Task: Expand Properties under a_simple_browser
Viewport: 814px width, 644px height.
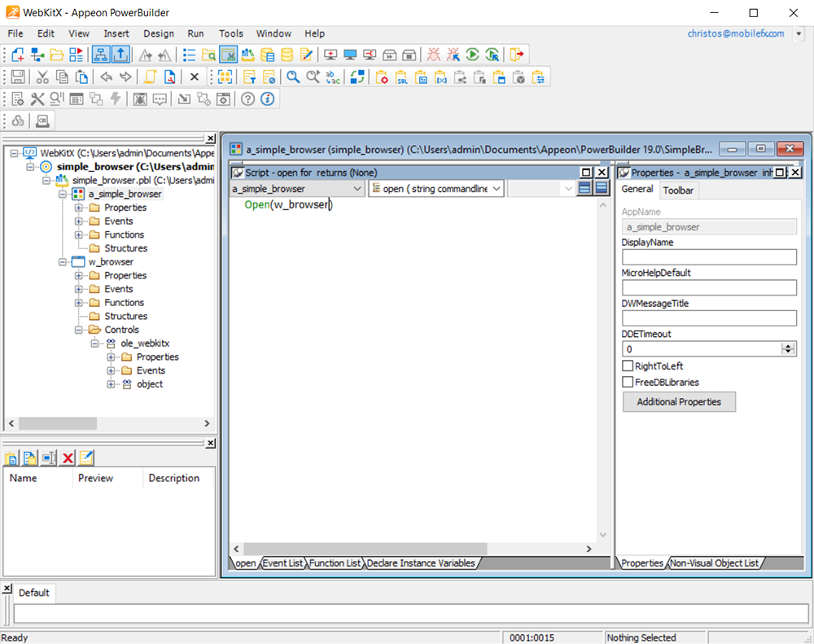Action: click(x=78, y=208)
